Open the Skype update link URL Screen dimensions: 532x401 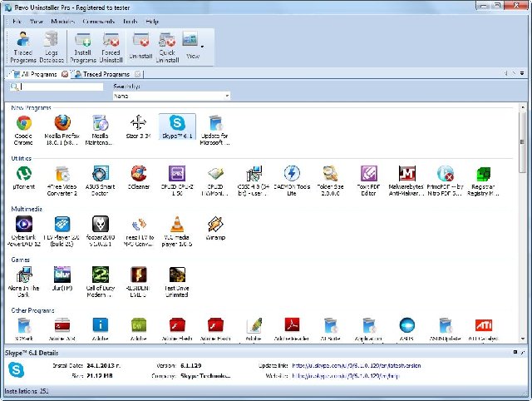coord(357,366)
